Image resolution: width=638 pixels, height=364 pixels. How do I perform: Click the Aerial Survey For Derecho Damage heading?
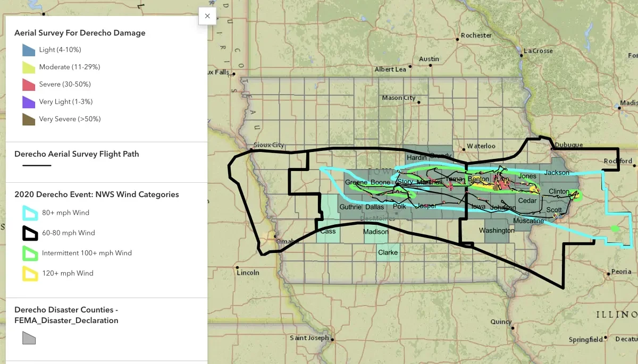point(80,33)
